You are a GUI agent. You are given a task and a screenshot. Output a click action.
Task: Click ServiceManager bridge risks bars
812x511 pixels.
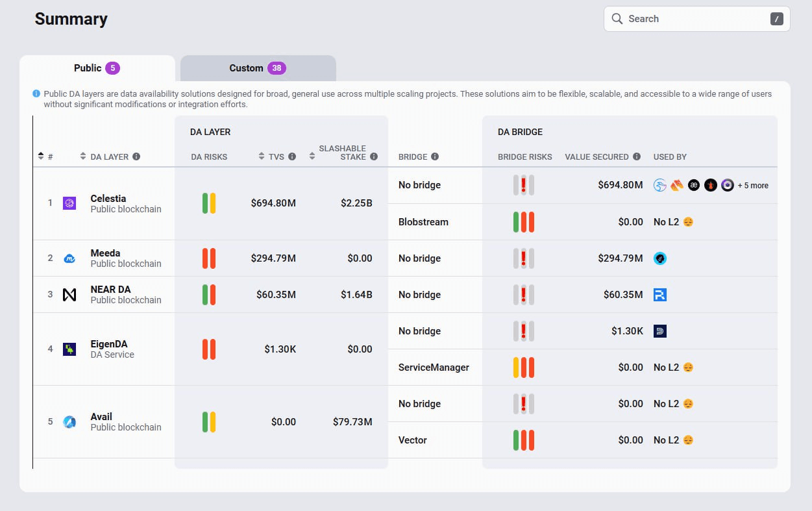point(524,367)
